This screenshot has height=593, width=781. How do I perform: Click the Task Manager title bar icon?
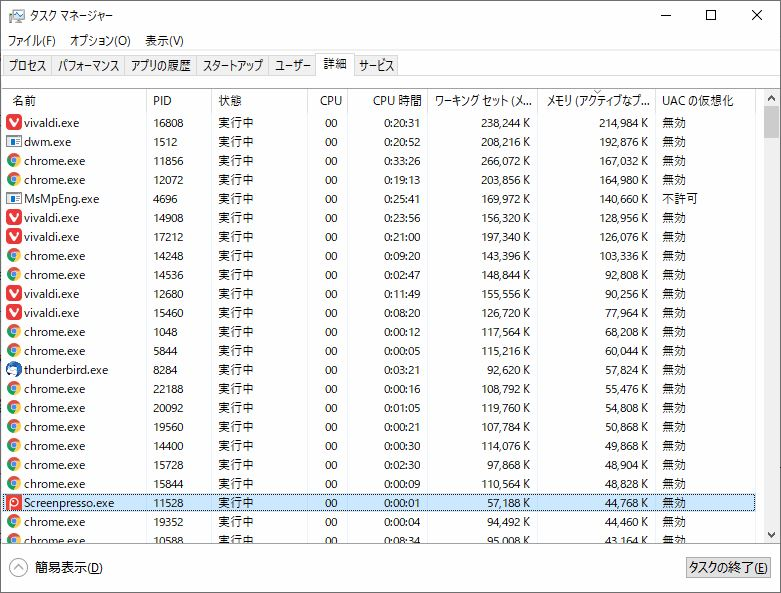(x=16, y=16)
